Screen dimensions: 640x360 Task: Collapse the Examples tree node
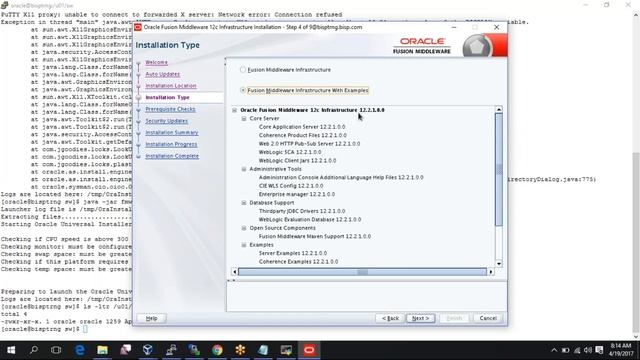point(244,245)
